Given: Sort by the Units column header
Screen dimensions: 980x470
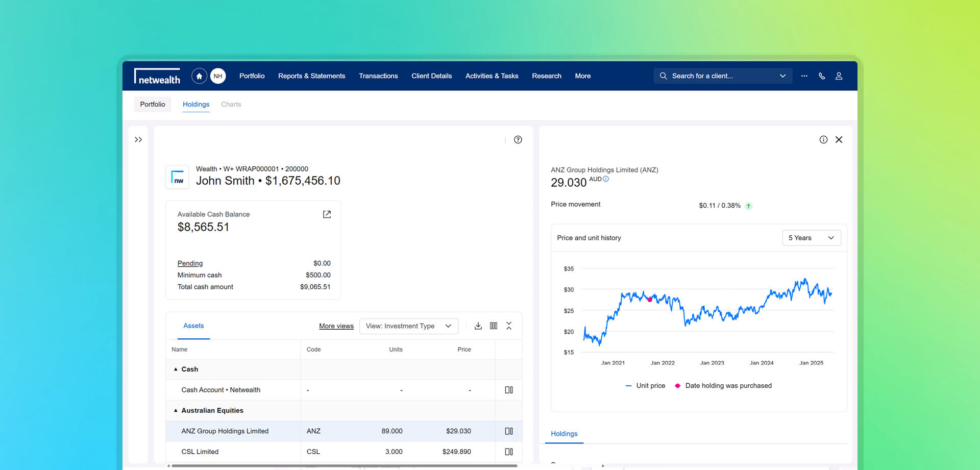Looking at the screenshot, I should [396, 350].
